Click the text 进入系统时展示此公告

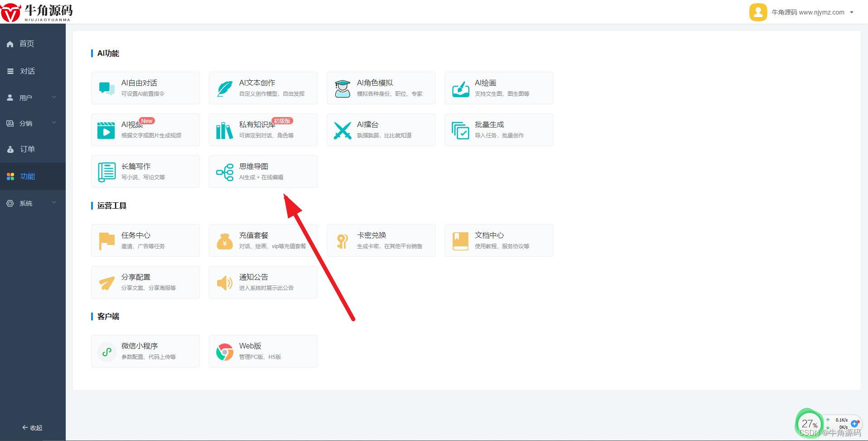266,288
